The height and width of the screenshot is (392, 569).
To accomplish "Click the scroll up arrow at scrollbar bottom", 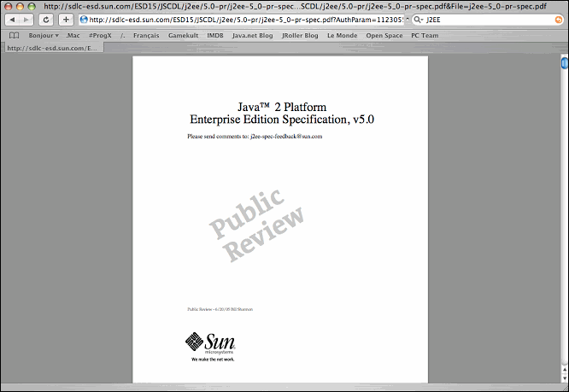I will pyautogui.click(x=565, y=370).
